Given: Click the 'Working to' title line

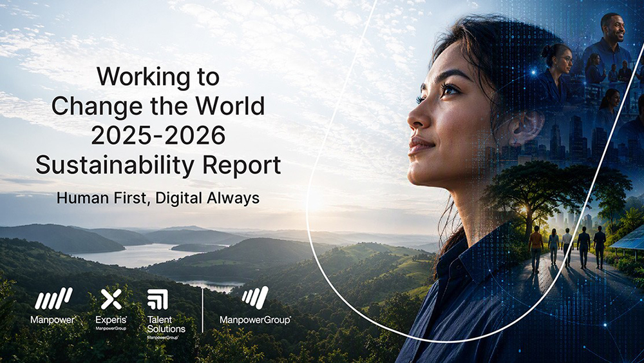Looking at the screenshot, I should click(158, 77).
